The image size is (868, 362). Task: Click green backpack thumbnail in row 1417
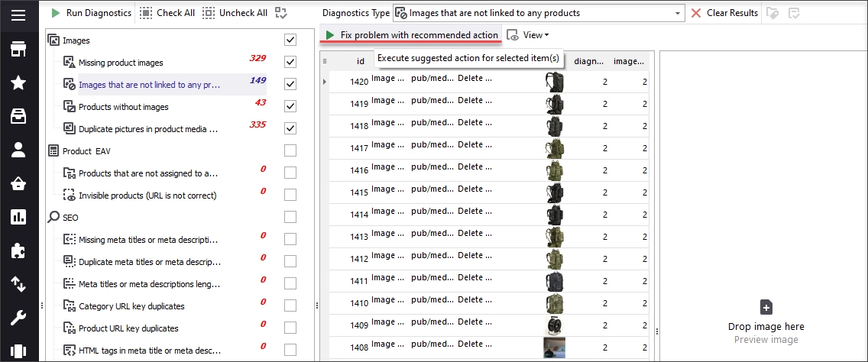click(553, 148)
